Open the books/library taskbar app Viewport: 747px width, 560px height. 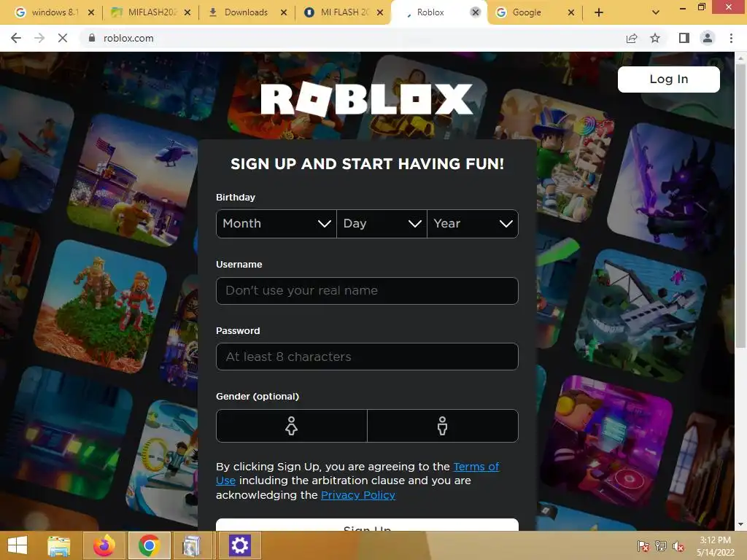pyautogui.click(x=192, y=545)
